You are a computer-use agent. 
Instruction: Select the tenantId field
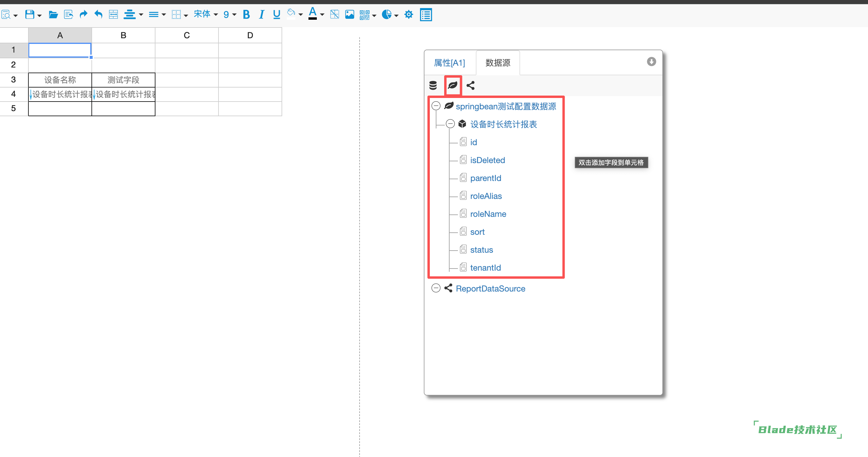485,268
